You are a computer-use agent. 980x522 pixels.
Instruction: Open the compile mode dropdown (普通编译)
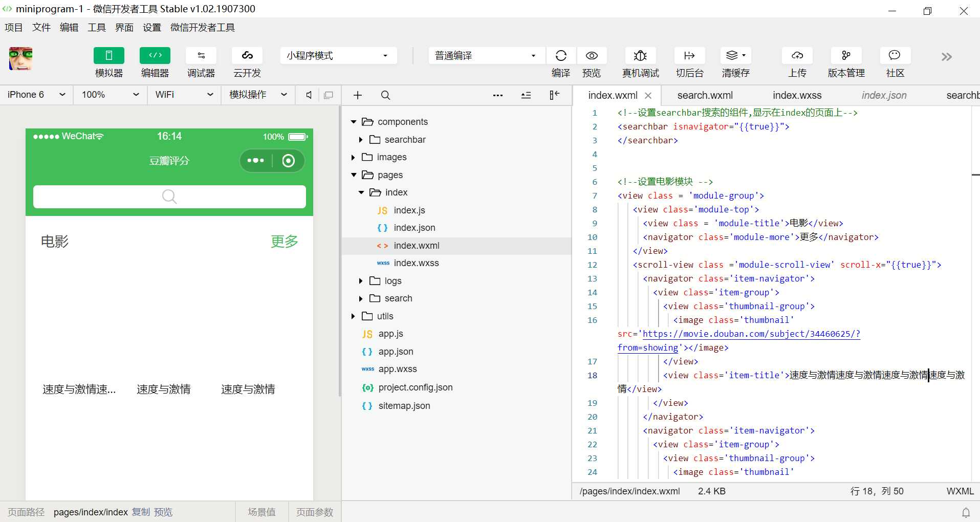[487, 55]
